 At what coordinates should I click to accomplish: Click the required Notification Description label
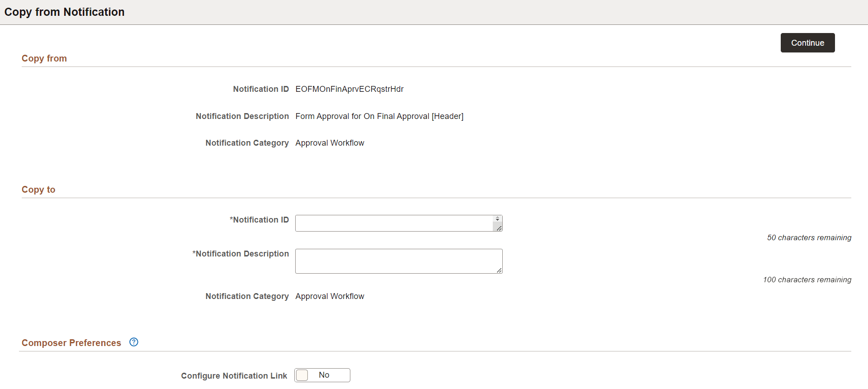pos(241,254)
